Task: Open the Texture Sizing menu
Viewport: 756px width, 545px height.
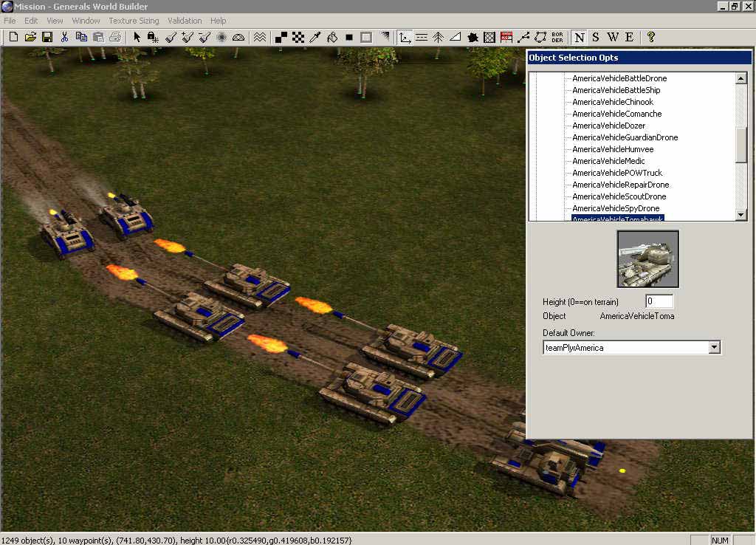Action: (x=134, y=21)
